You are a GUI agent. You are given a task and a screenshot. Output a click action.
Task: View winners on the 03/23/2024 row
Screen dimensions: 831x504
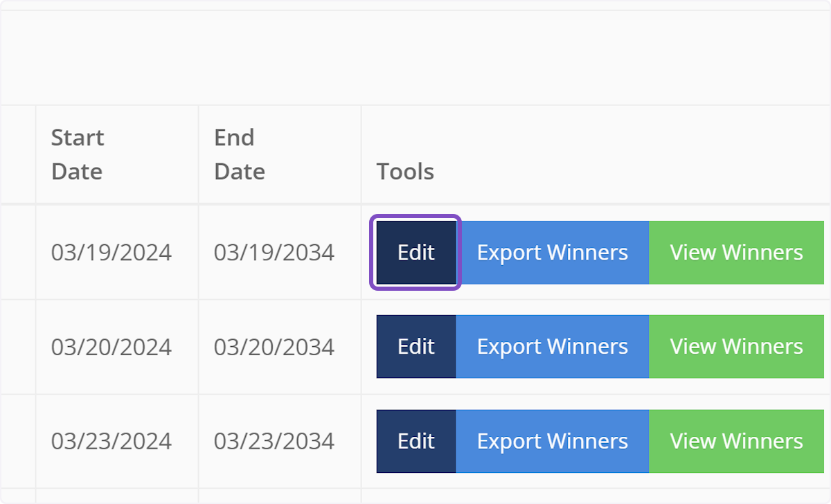736,441
